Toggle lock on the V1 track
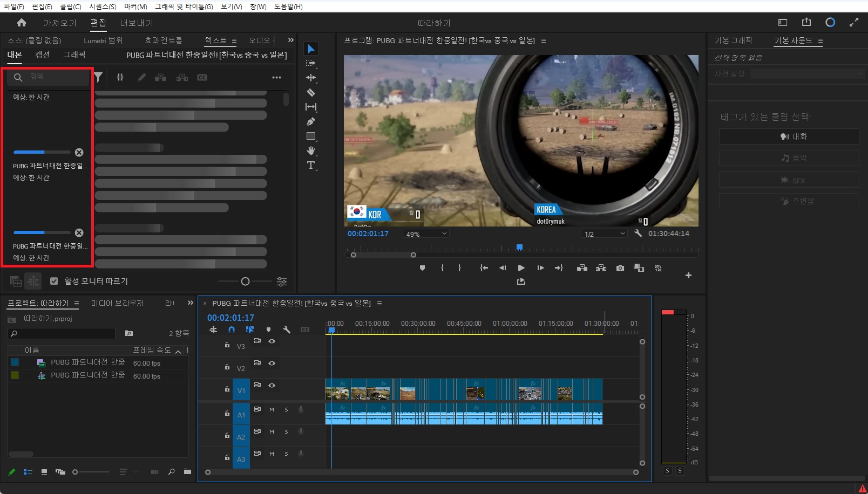868x494 pixels. 227,389
